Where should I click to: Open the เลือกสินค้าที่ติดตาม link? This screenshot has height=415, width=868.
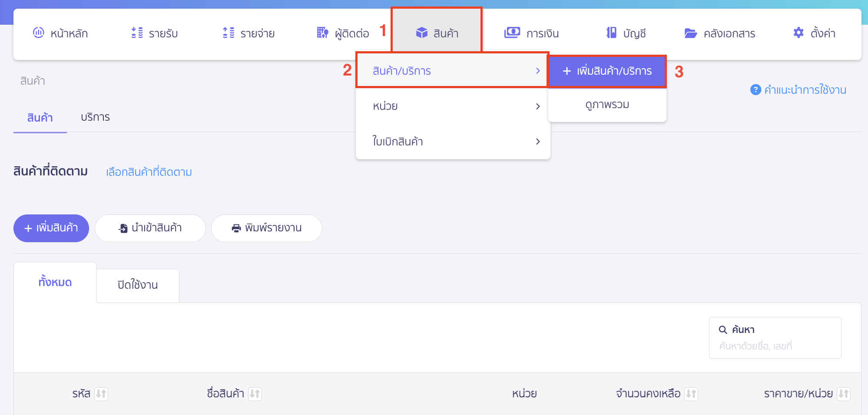click(x=148, y=172)
